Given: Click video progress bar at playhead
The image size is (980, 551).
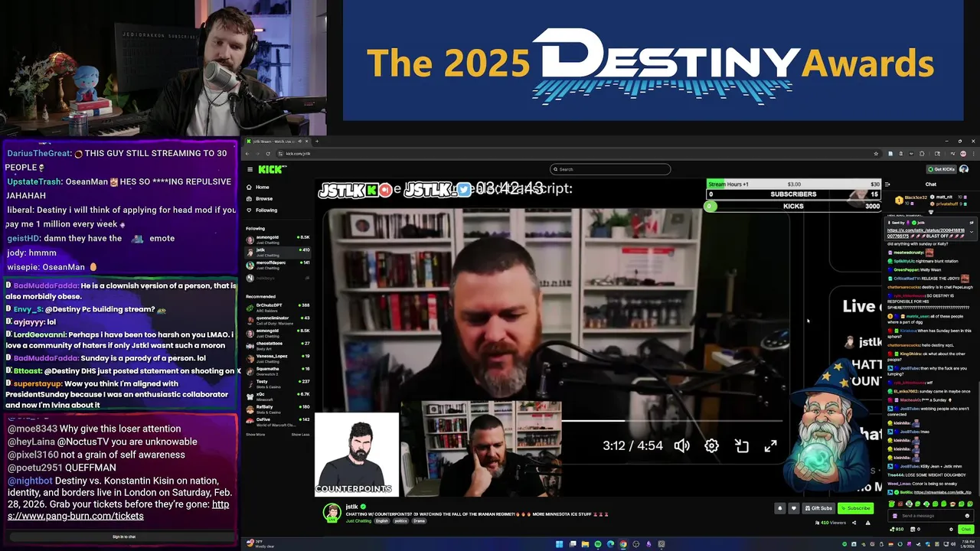Looking at the screenshot, I should pos(624,420).
